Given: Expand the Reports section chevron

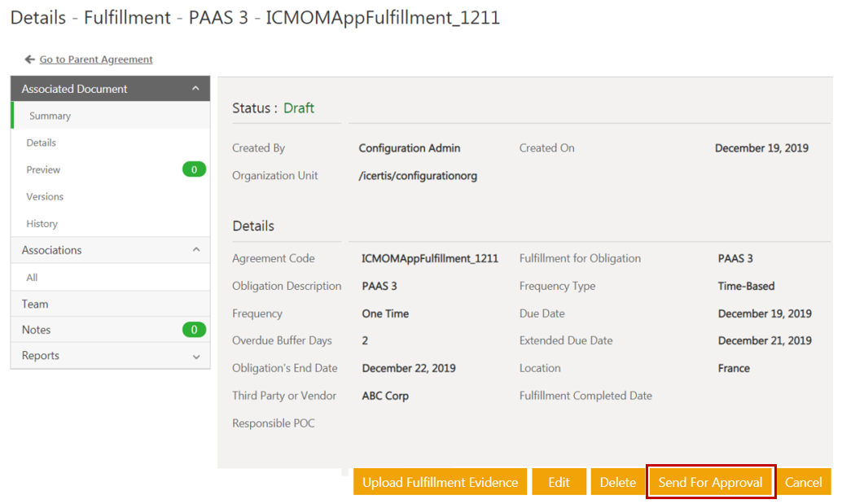Looking at the screenshot, I should pyautogui.click(x=195, y=357).
